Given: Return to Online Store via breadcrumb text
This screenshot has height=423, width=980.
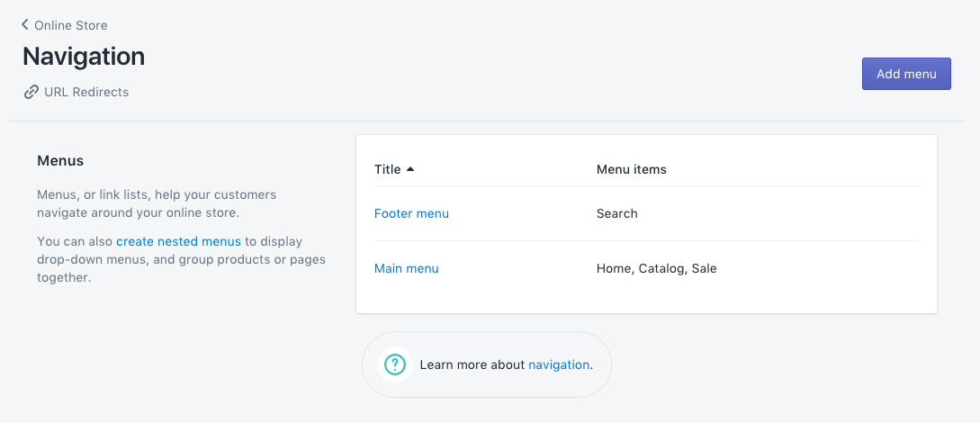Looking at the screenshot, I should pyautogui.click(x=70, y=25).
